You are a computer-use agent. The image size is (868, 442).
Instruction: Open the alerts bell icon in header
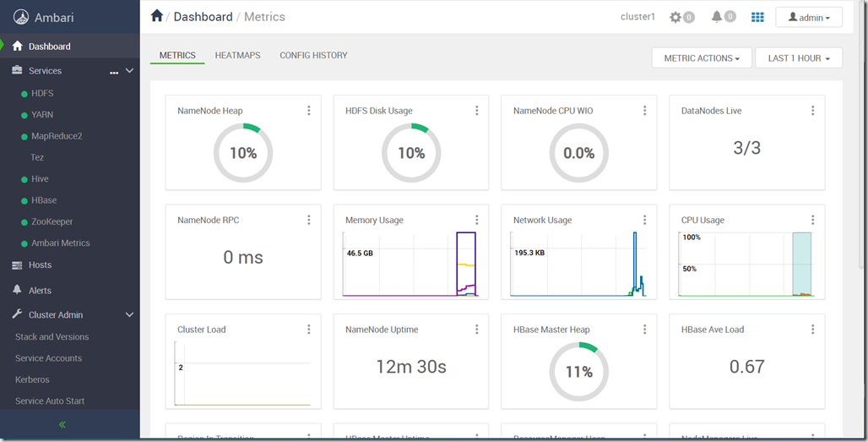[x=717, y=17]
